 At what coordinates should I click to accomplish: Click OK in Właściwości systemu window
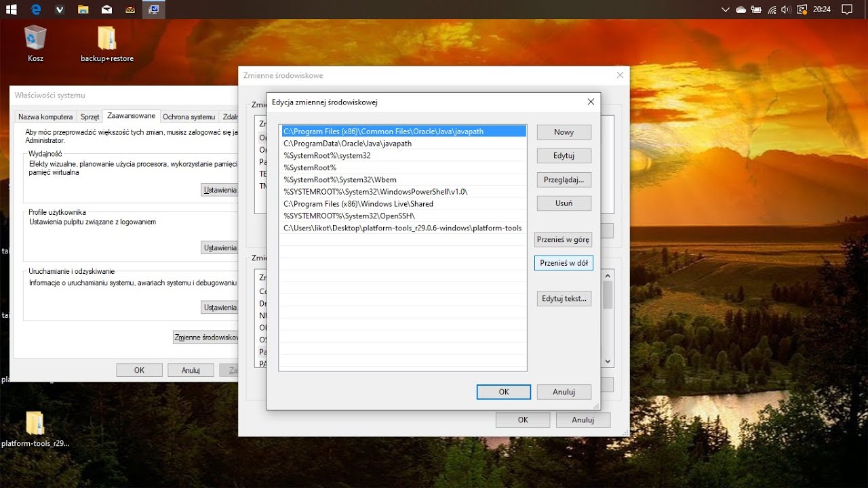point(139,370)
